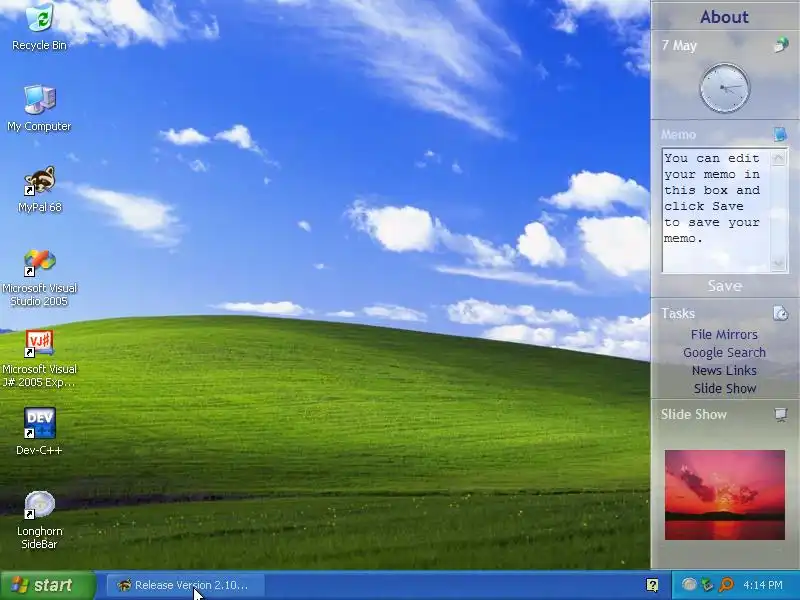Open the Recycle Bin desktop icon
The height and width of the screenshot is (600, 800).
point(39,27)
